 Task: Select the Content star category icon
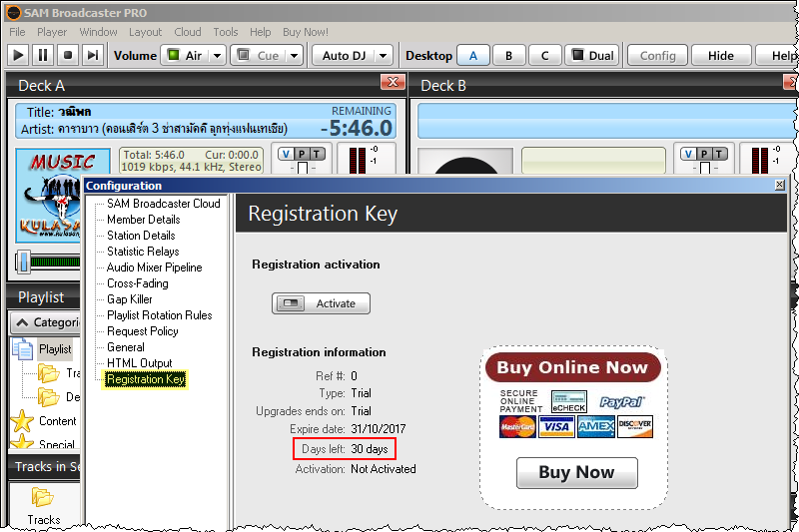point(22,421)
